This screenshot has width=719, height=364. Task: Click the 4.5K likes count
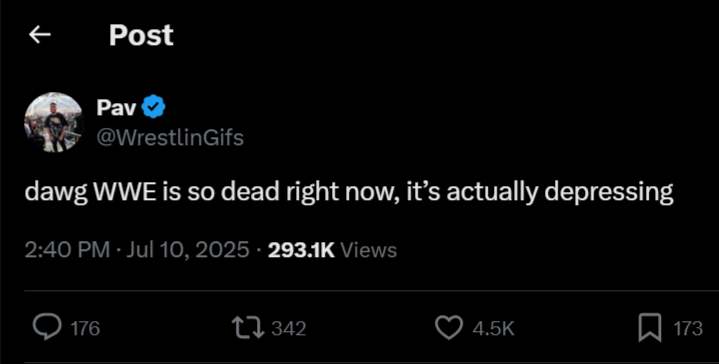click(x=493, y=328)
